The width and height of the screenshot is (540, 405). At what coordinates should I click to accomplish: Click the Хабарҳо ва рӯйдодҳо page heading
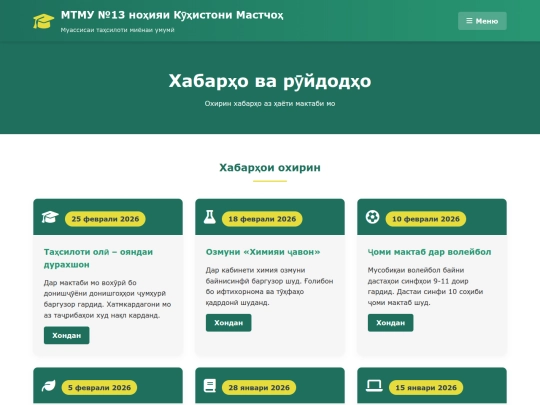(x=270, y=81)
